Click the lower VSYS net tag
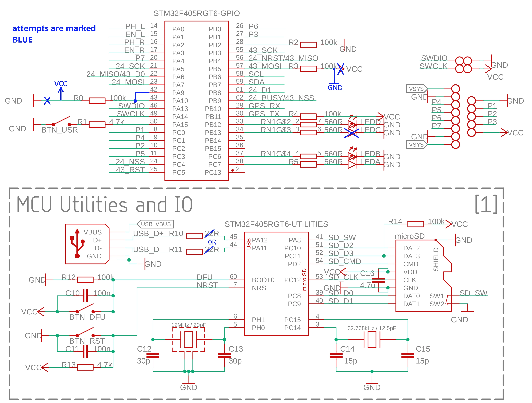Image resolution: width=532 pixels, height=403 pixels. click(417, 144)
